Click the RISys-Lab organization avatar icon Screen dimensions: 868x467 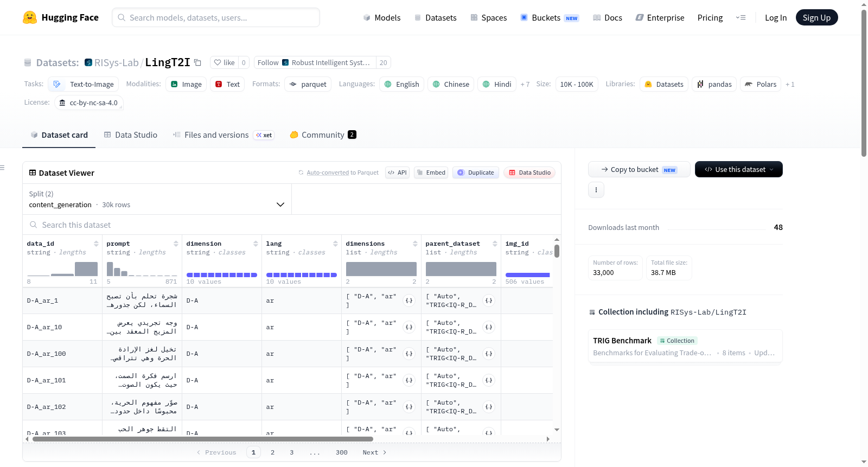(88, 63)
